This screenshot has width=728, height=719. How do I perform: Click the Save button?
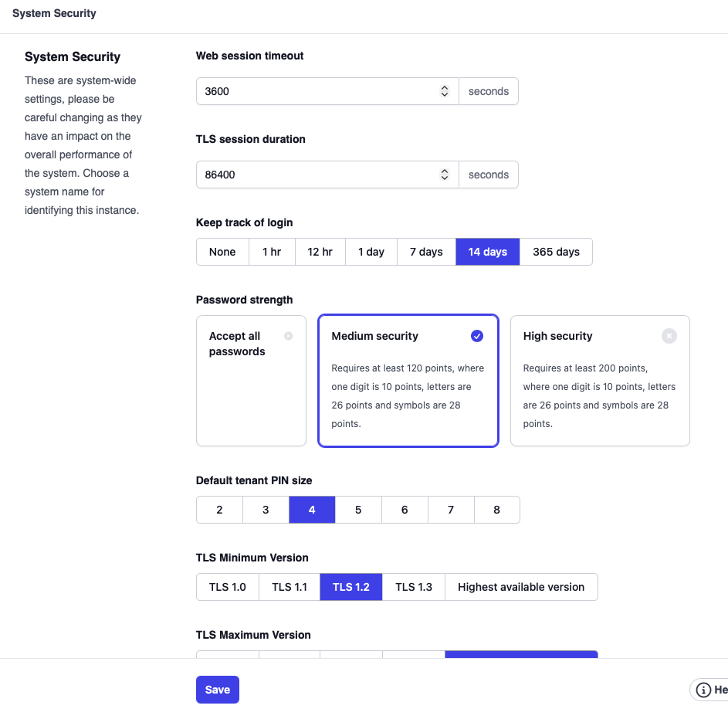[x=217, y=690]
